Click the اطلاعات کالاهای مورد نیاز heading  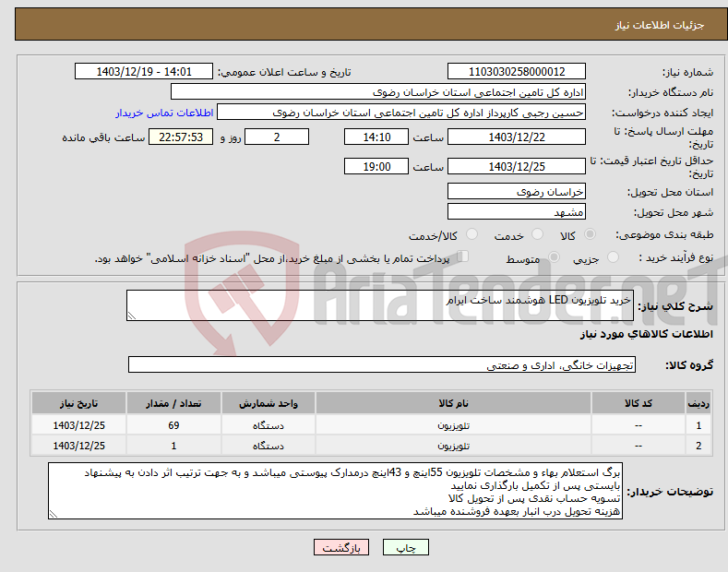[x=646, y=334]
